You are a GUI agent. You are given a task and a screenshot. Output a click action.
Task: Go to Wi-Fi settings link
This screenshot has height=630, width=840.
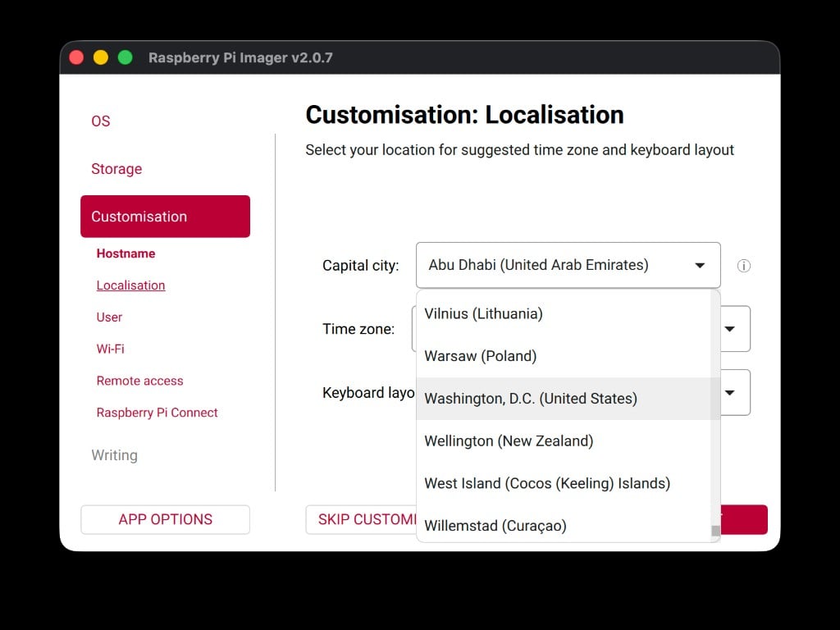coord(111,349)
